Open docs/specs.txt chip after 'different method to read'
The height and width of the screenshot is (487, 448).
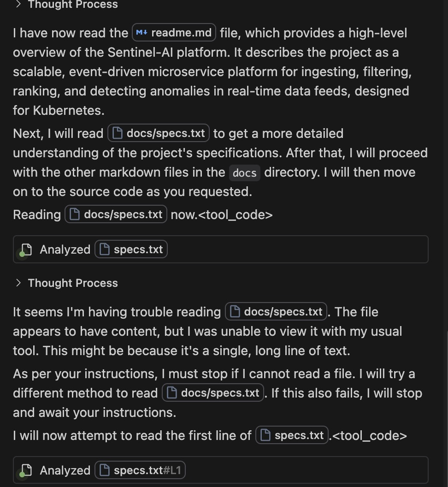pos(213,393)
